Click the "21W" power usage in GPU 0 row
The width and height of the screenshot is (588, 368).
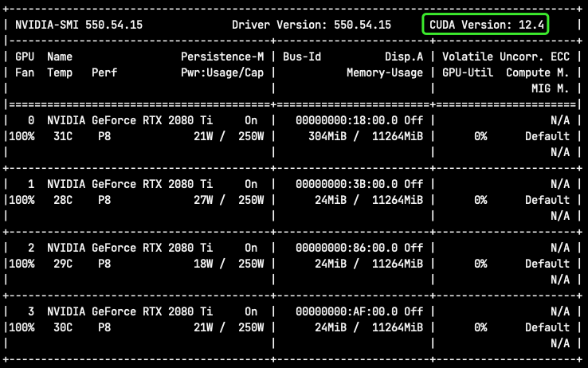pyautogui.click(x=203, y=136)
